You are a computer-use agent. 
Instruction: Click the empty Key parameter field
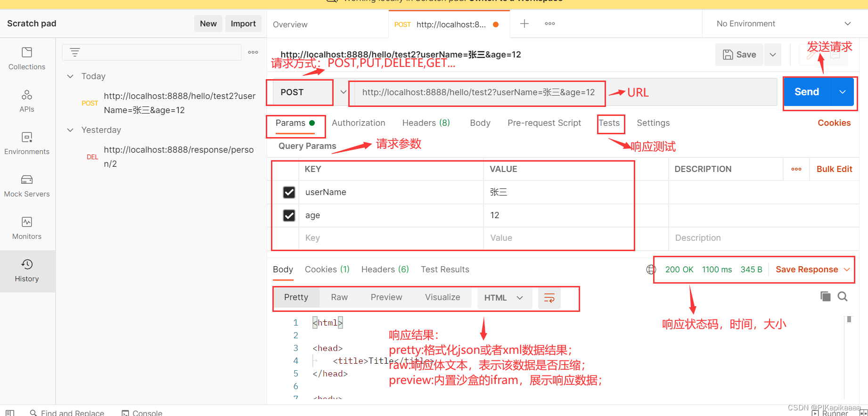tap(391, 238)
